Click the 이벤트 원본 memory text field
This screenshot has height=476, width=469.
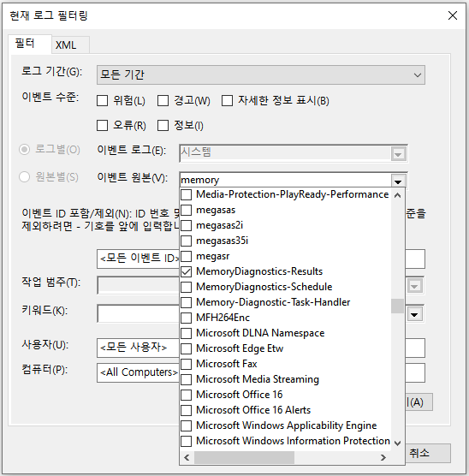[x=285, y=181]
